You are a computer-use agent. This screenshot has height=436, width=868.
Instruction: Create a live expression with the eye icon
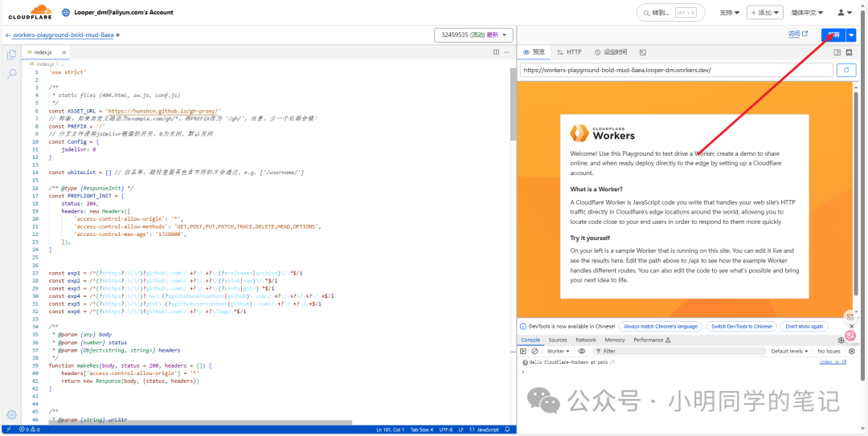point(582,351)
